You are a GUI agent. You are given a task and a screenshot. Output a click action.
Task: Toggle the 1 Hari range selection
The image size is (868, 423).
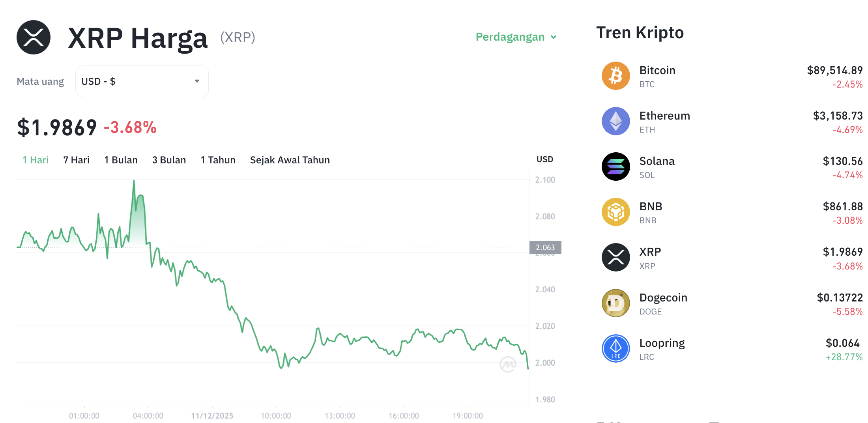[x=36, y=160]
